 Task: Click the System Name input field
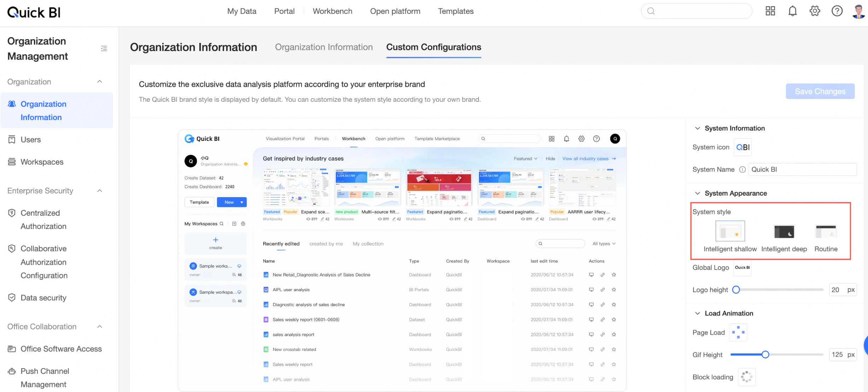click(803, 169)
